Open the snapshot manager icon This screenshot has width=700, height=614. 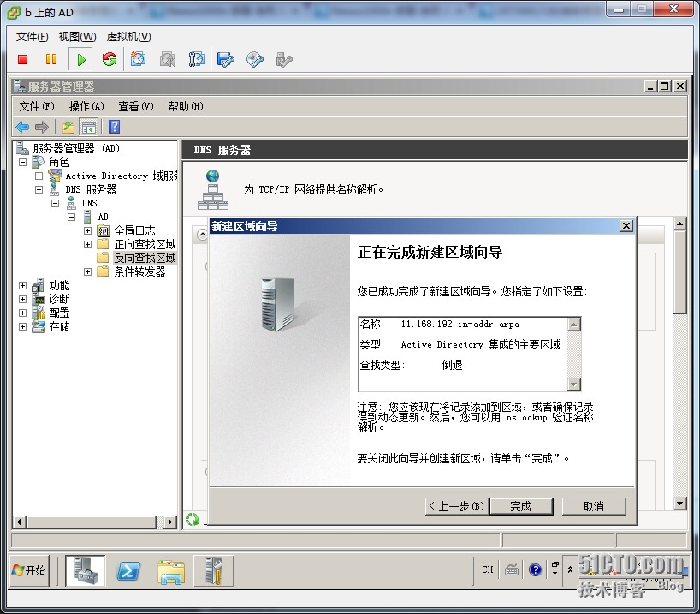pos(196,59)
